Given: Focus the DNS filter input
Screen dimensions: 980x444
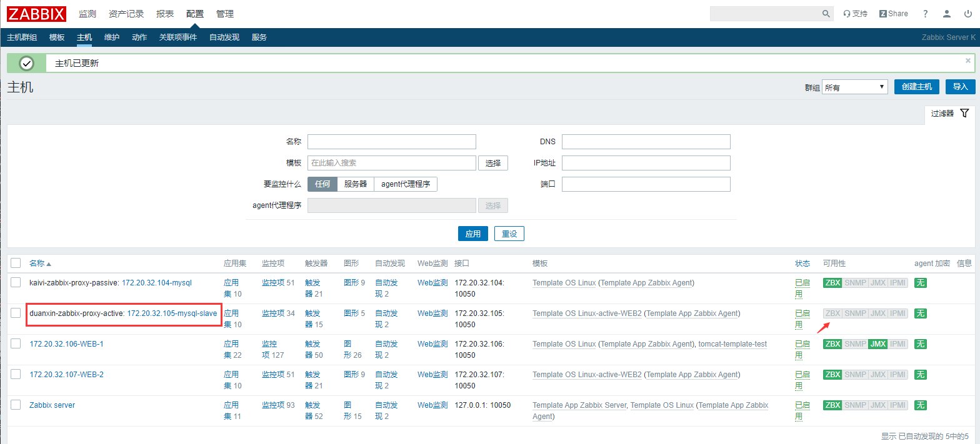Looking at the screenshot, I should click(646, 142).
